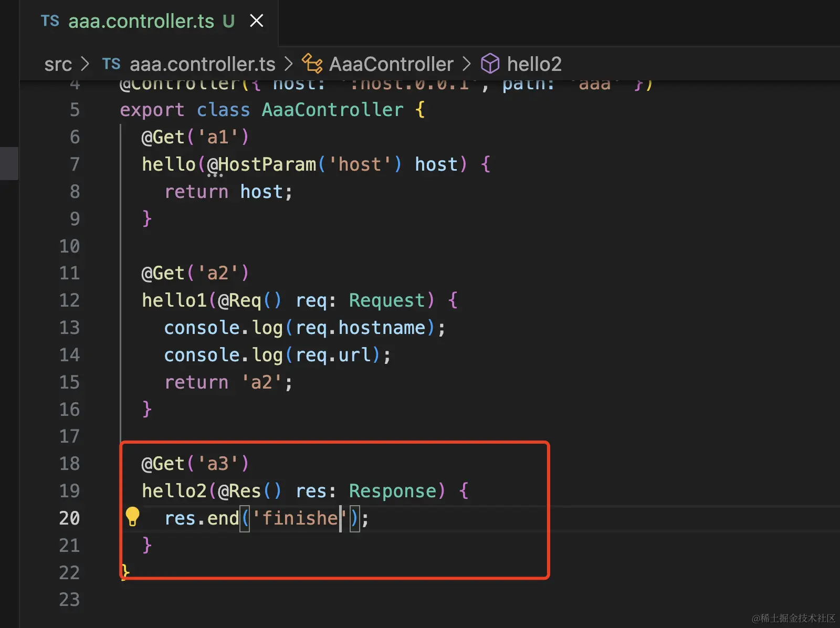840x628 pixels.
Task: Open the hello2 breadcrumb item
Action: (534, 64)
